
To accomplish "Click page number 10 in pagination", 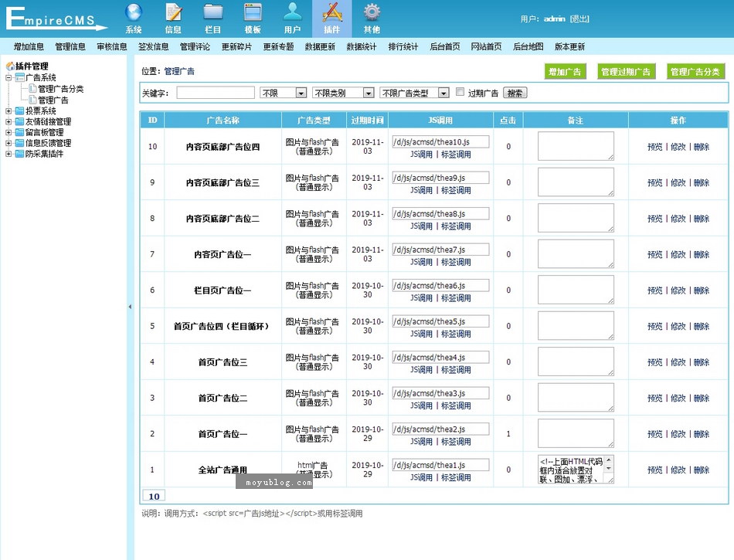I will [x=154, y=497].
